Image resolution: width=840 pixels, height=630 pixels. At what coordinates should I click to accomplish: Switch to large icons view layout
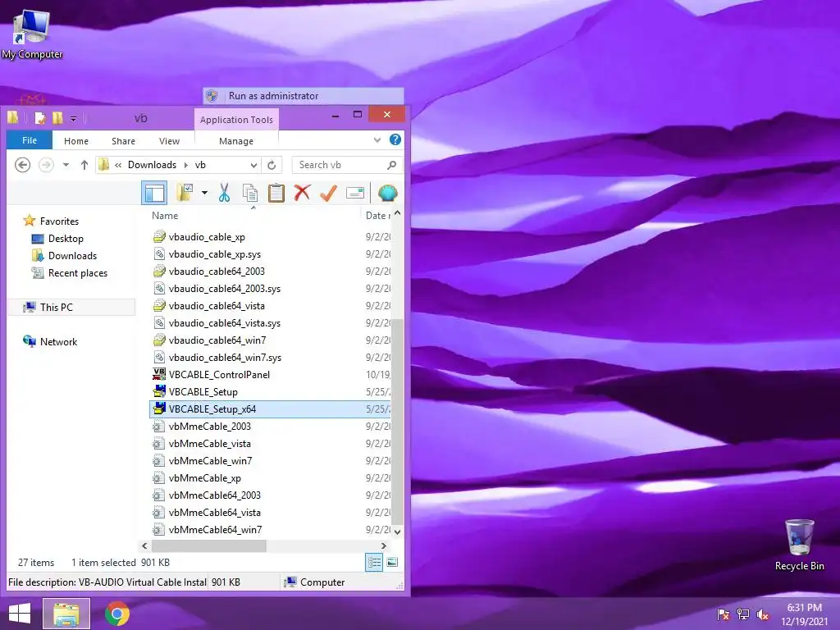click(x=392, y=562)
